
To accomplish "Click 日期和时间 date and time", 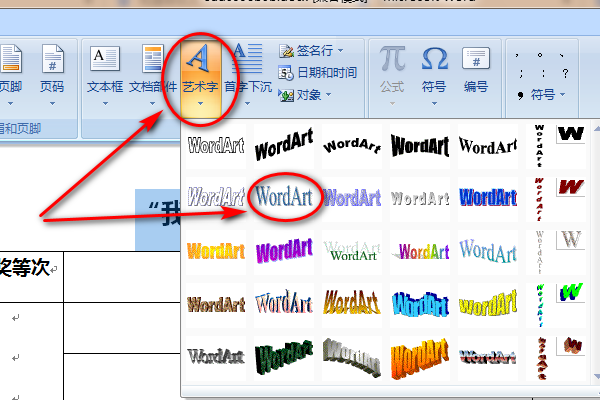I will [x=318, y=72].
